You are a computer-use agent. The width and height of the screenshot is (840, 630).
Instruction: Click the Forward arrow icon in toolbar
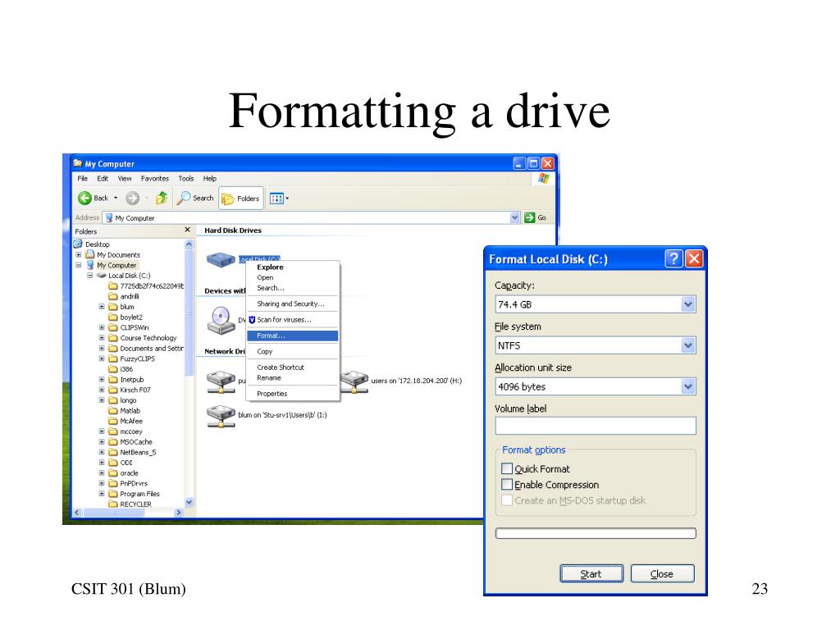point(132,199)
